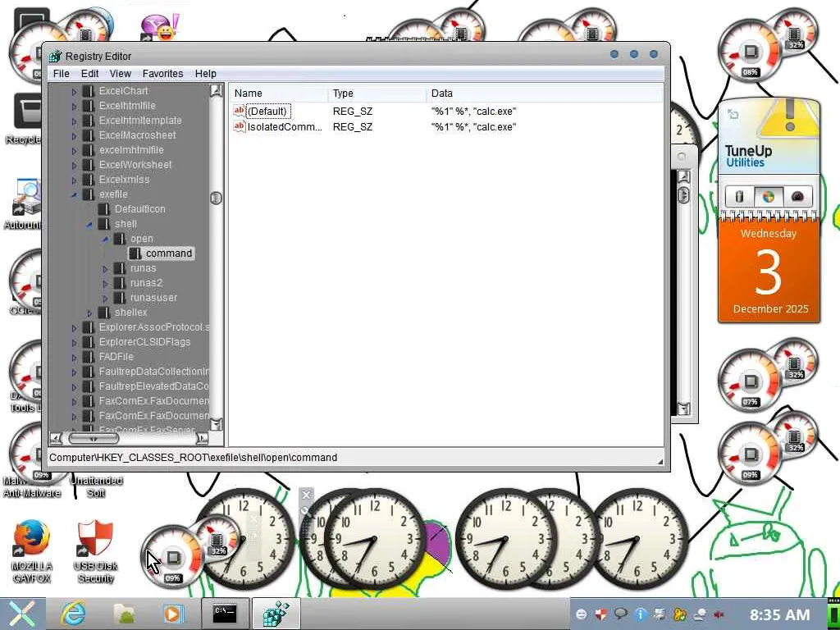Select the Excelxmlss key
The height and width of the screenshot is (630, 840).
124,180
